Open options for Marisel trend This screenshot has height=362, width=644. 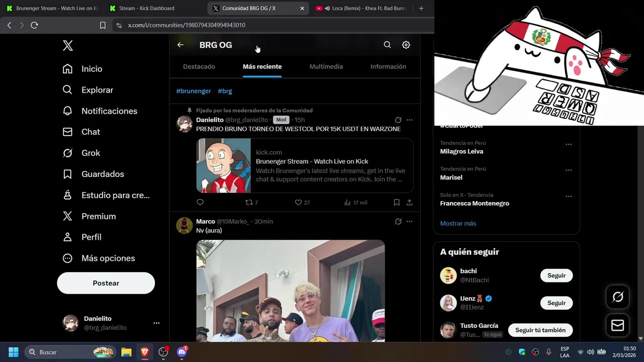(x=569, y=170)
